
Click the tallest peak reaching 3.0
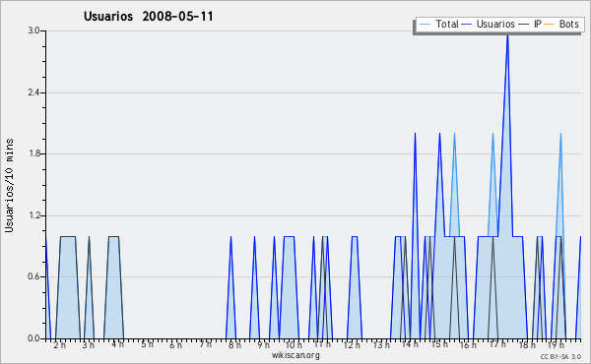[507, 35]
